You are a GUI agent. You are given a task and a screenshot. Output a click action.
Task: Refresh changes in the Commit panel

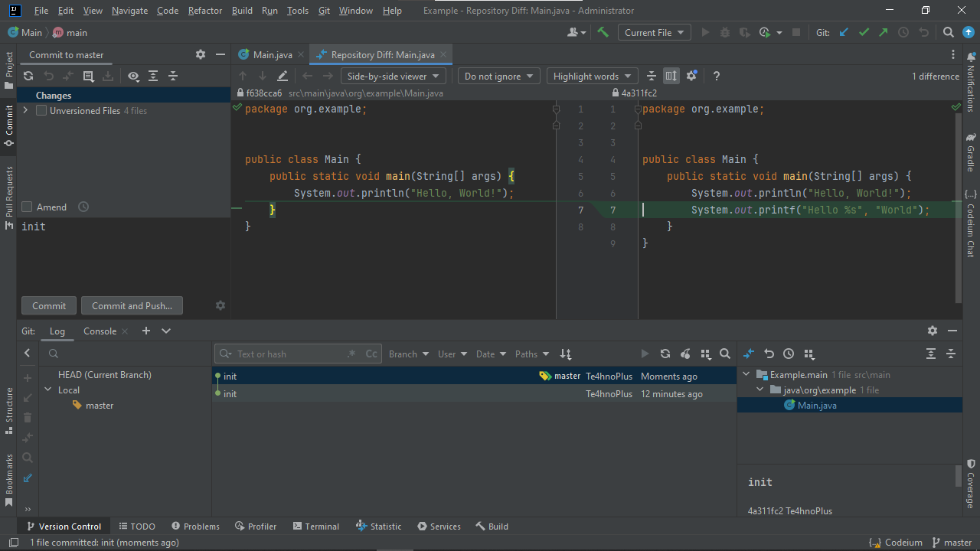point(28,76)
